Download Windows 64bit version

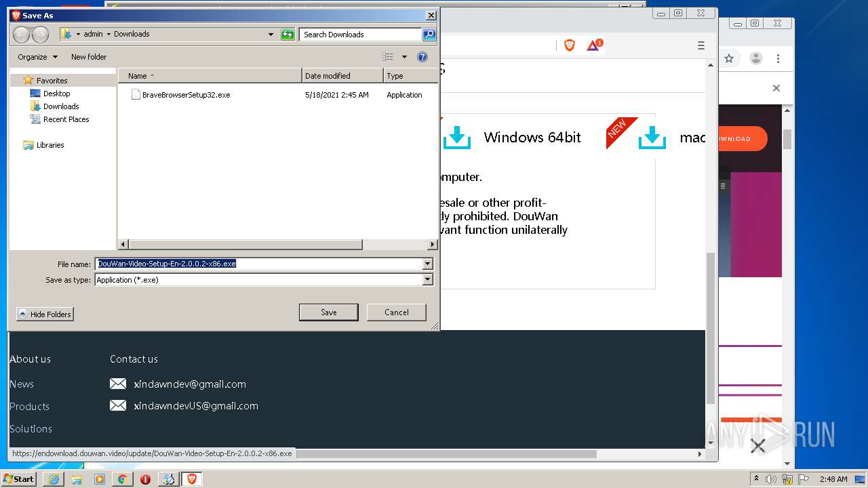(532, 137)
